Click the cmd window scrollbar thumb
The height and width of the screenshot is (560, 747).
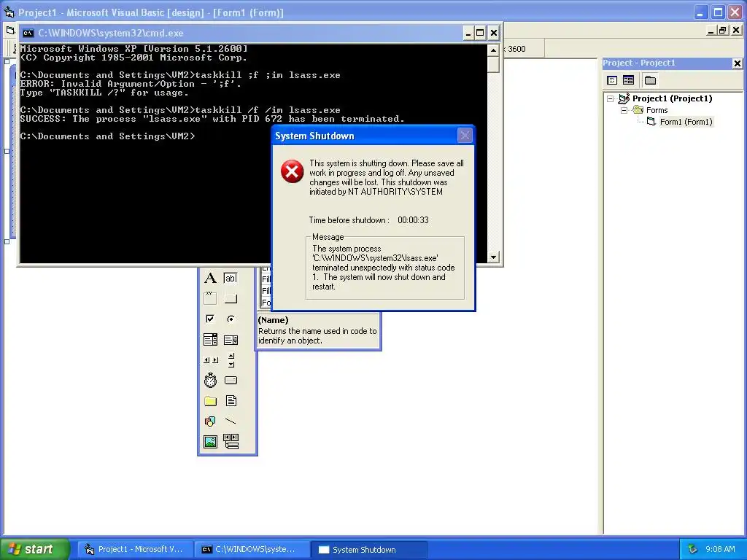[494, 64]
